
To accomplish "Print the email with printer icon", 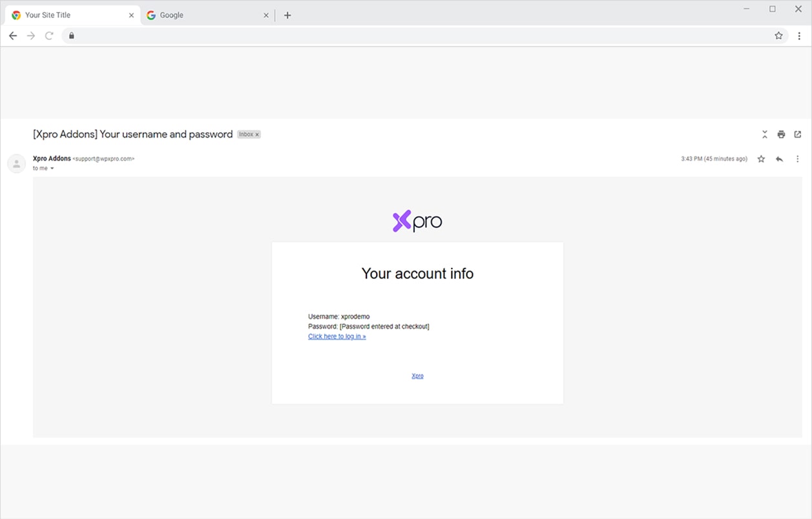I will pyautogui.click(x=781, y=134).
